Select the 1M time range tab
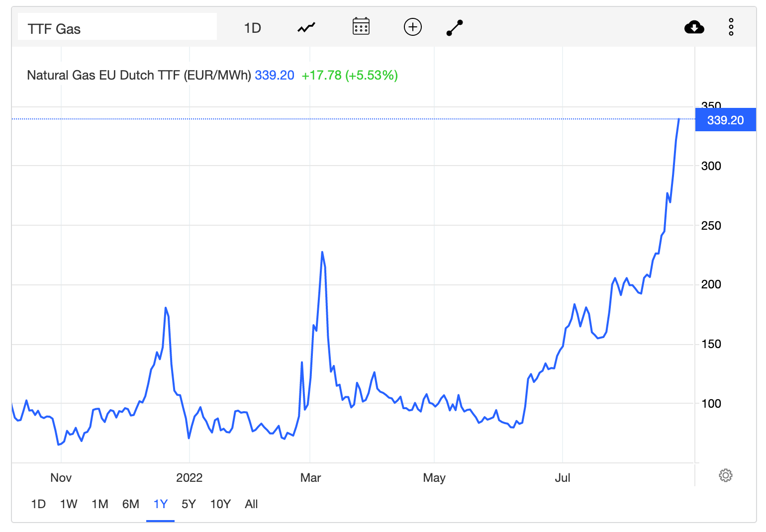Image resolution: width=766 pixels, height=532 pixels. point(100,504)
